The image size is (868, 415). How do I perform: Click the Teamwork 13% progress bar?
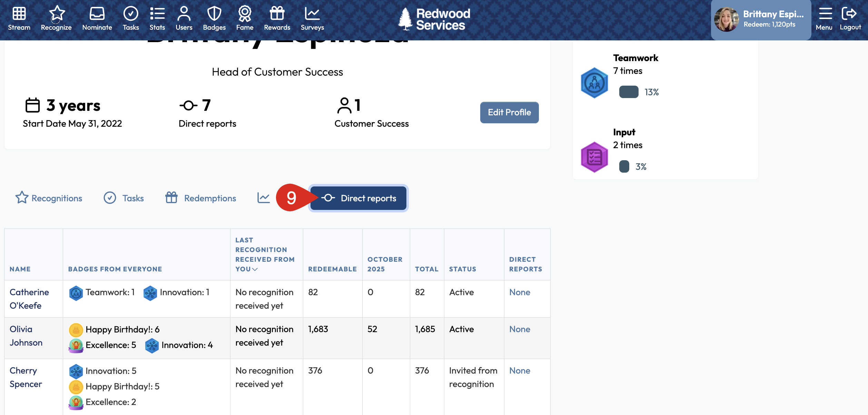pyautogui.click(x=629, y=92)
